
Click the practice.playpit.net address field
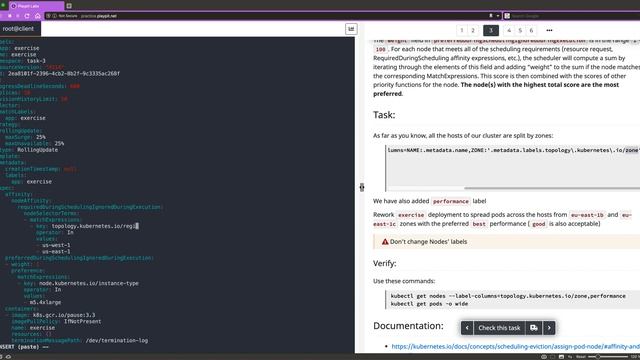pos(99,16)
